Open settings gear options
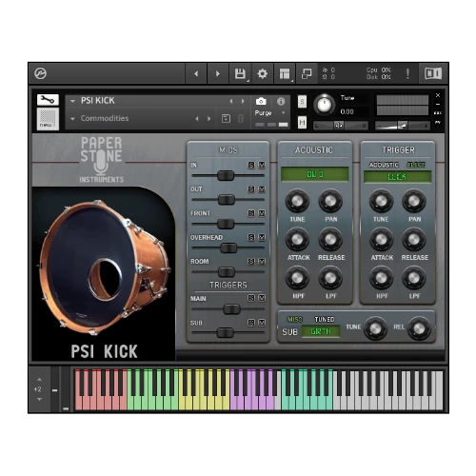The height and width of the screenshot is (476, 476). pos(262,73)
